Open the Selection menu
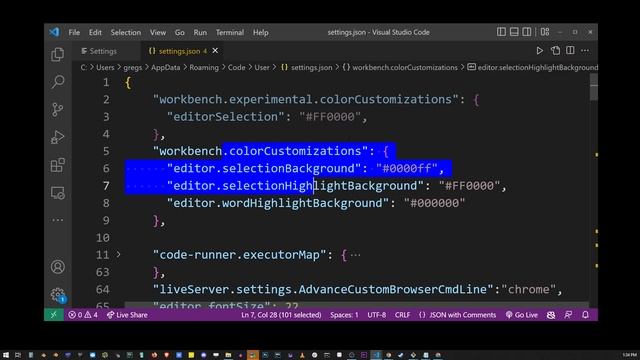640x360 pixels. tap(126, 32)
